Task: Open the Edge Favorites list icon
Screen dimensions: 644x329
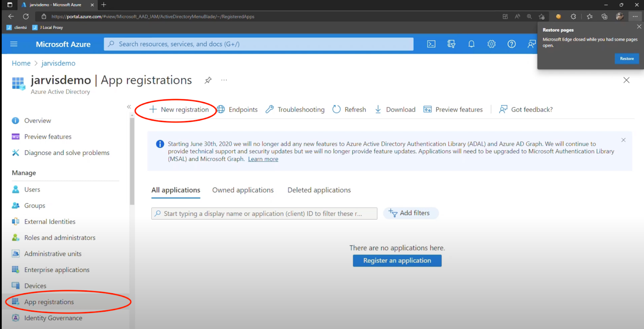Action: coord(590,16)
